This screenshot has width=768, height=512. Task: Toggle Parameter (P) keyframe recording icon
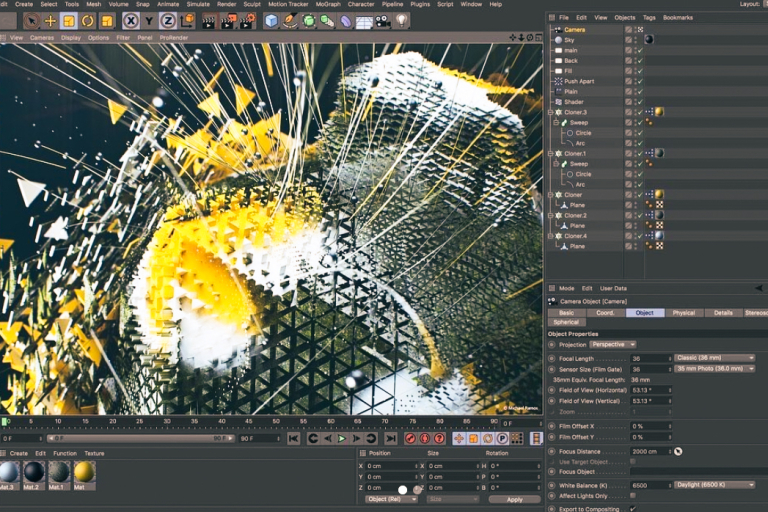click(x=503, y=439)
